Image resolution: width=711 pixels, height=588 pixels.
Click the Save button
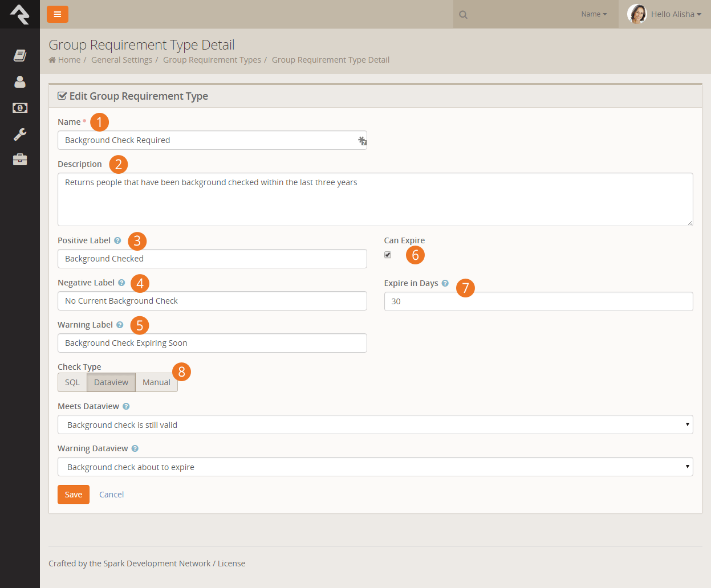click(x=74, y=495)
